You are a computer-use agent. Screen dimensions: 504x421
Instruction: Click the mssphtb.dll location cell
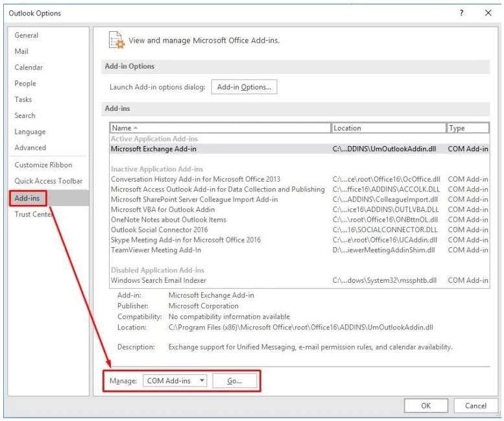385,280
